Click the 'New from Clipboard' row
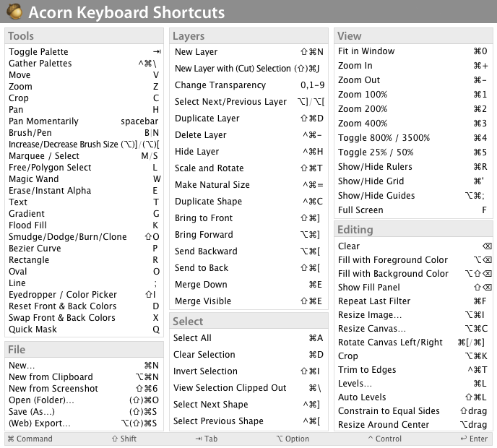The width and height of the screenshot is (497, 448). [84, 377]
